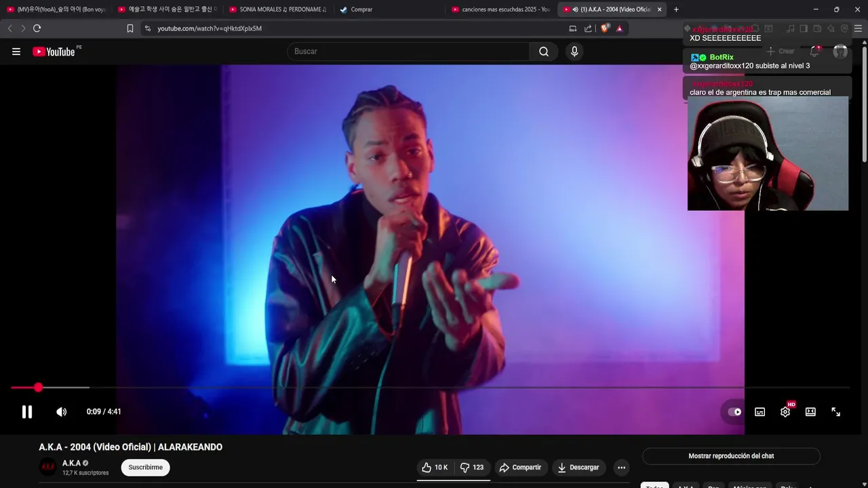Open YouTube notifications bell
Screen dimensions: 868x488
pos(814,52)
